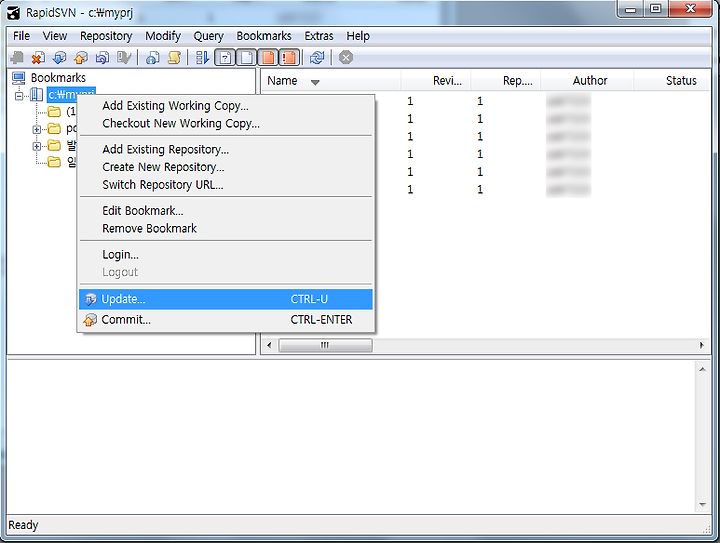Click the Status column header
This screenshot has width=720, height=543.
pos(672,81)
